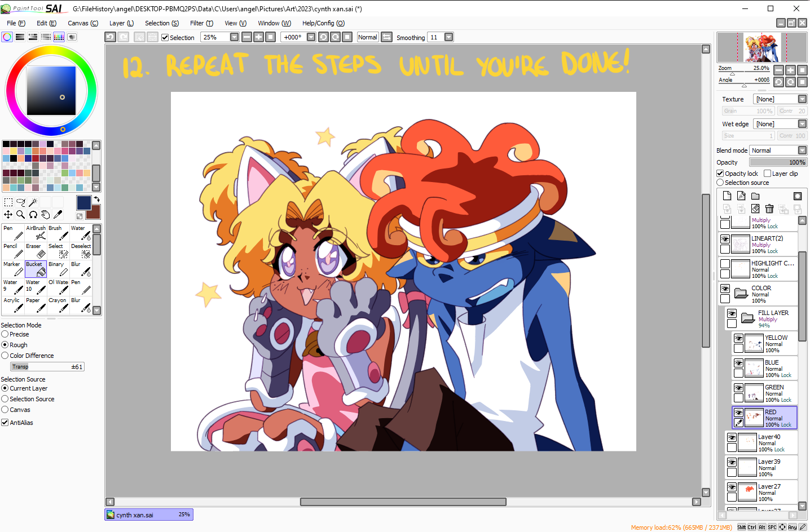The width and height of the screenshot is (810, 532).
Task: Hide the LINEART(2) layer
Action: click(x=725, y=239)
